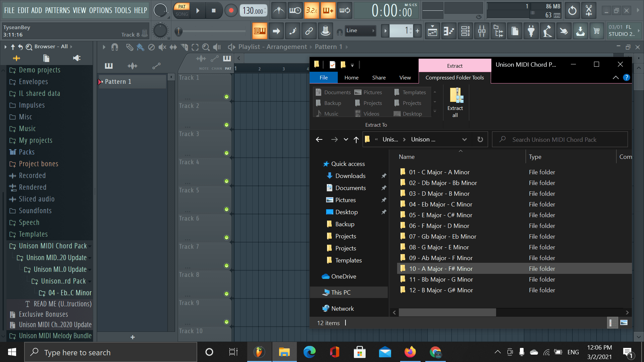This screenshot has height=362, width=644.
Task: Open the PATTERNS menu
Action: 57,10
